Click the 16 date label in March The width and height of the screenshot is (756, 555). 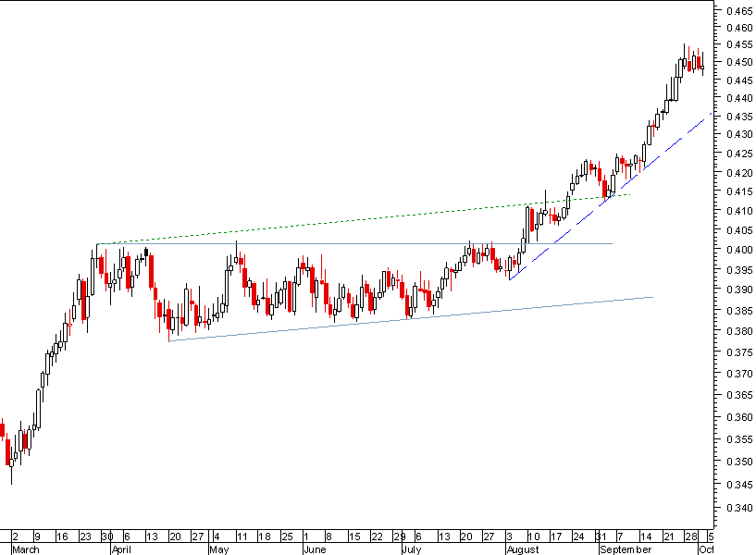(x=62, y=536)
